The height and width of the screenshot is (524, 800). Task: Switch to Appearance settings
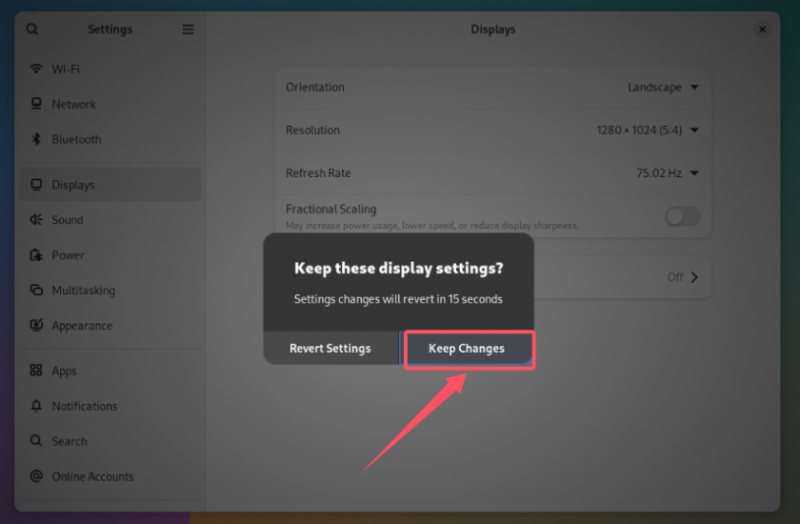110,325
